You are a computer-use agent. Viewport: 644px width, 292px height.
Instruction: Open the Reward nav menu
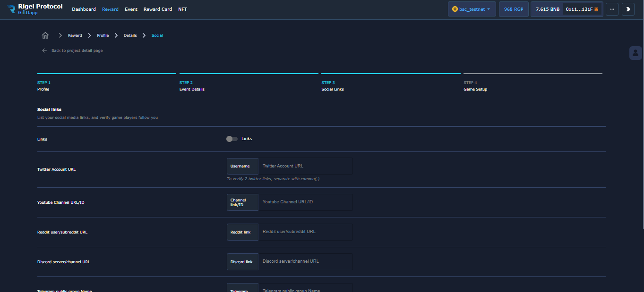point(110,9)
